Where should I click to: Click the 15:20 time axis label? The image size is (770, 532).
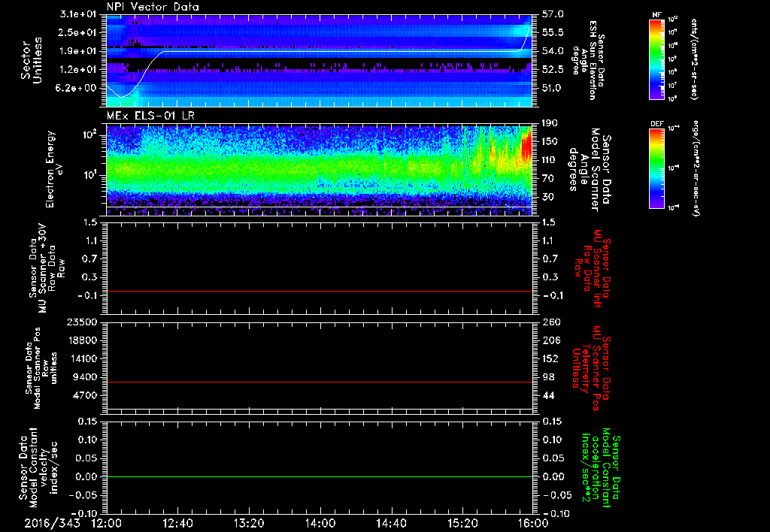pos(462,523)
